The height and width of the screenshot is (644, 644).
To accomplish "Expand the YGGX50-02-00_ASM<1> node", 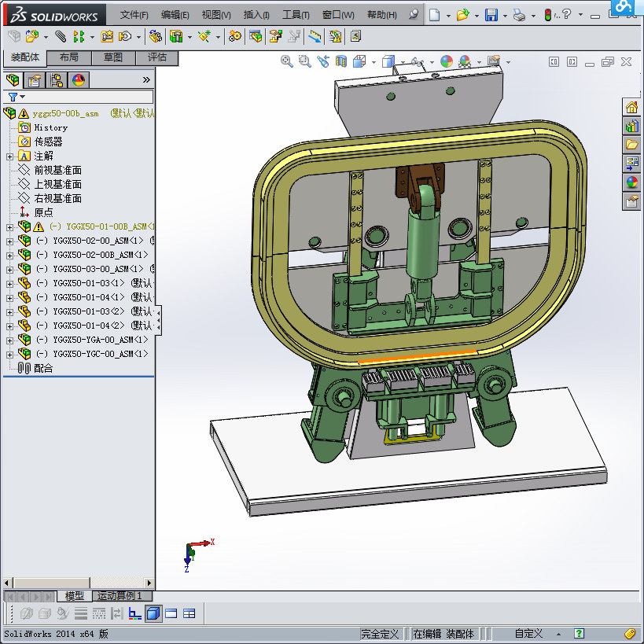I will pos(9,241).
